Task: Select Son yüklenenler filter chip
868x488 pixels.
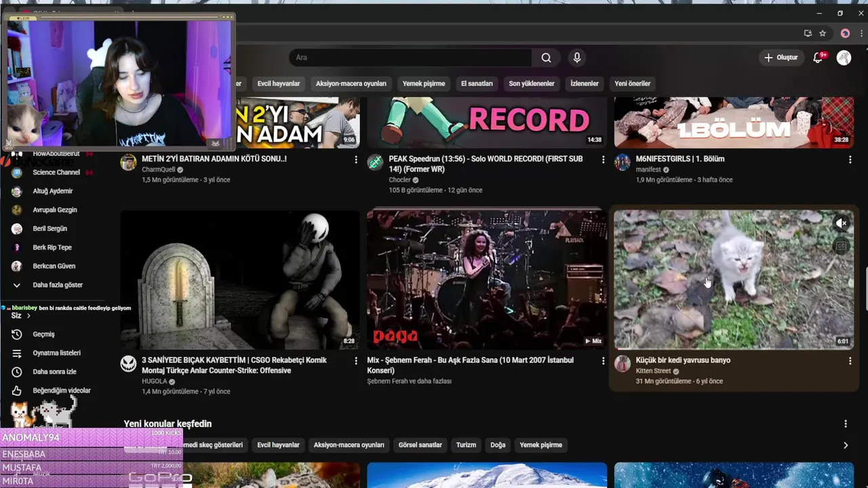Action: (532, 83)
